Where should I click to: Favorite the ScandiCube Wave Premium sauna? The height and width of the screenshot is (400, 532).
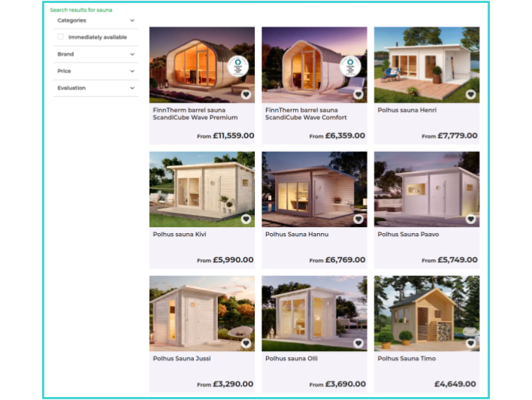(x=246, y=95)
